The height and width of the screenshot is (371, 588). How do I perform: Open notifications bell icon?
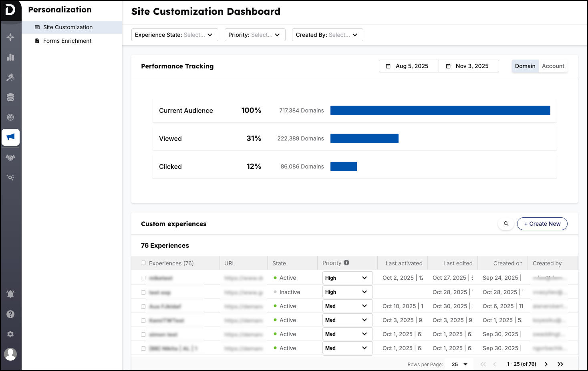coord(10,294)
